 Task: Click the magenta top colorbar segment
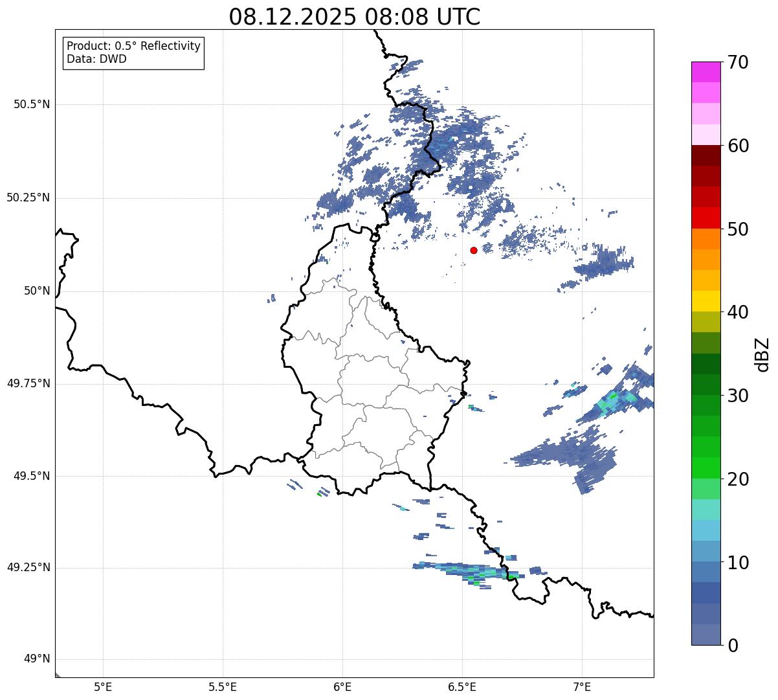(706, 72)
